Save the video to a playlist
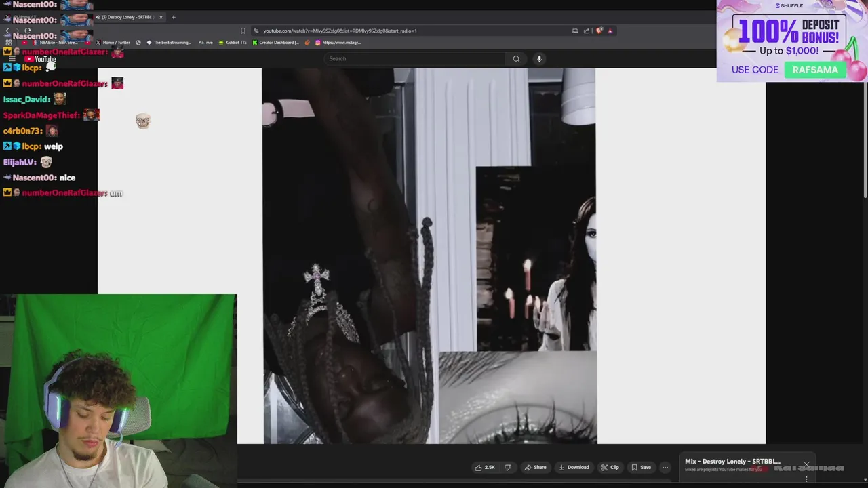 (x=641, y=467)
